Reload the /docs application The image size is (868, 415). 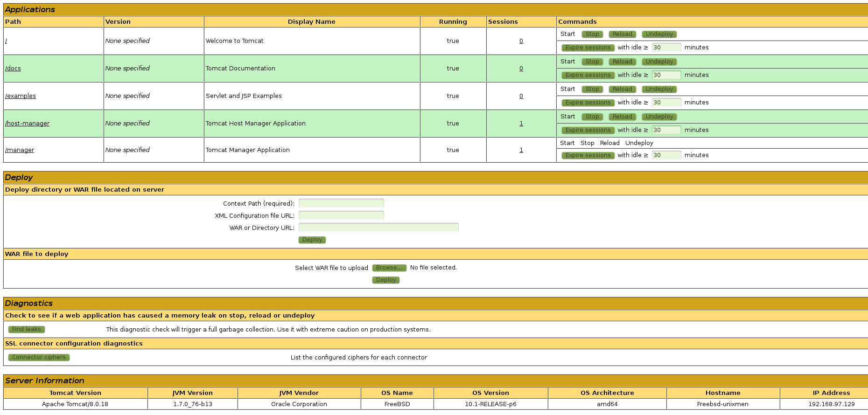pos(622,62)
